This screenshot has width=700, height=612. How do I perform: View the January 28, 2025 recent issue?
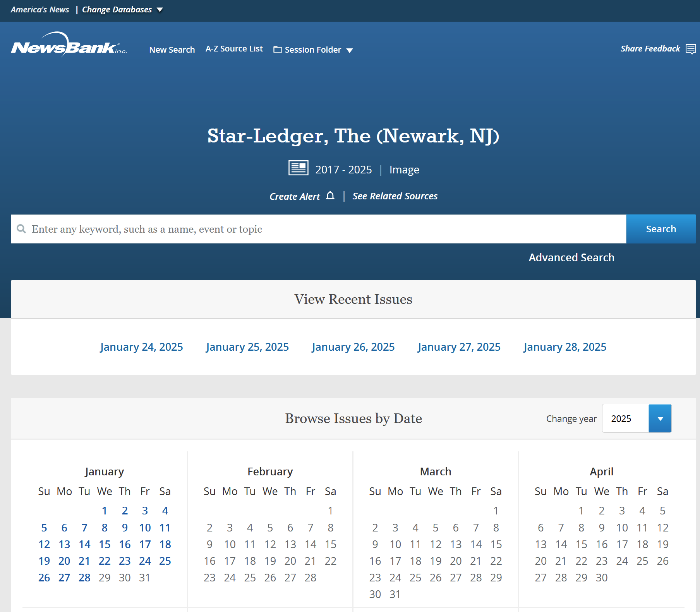pos(564,347)
